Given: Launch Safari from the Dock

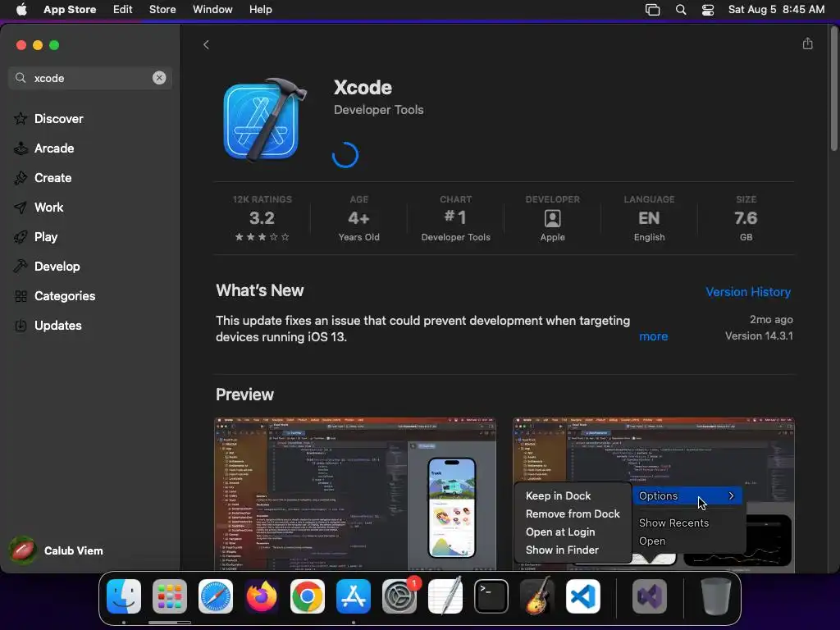Looking at the screenshot, I should 216,596.
